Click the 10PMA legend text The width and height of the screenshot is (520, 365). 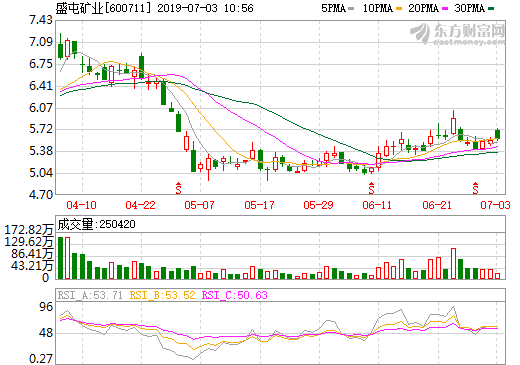point(378,8)
